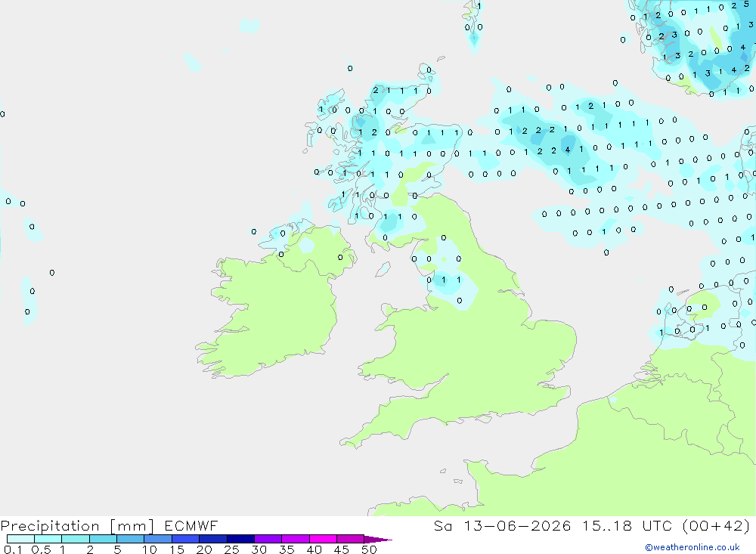The height and width of the screenshot is (554, 756).
Task: Click the legend number '0.1'
Action: (13, 549)
